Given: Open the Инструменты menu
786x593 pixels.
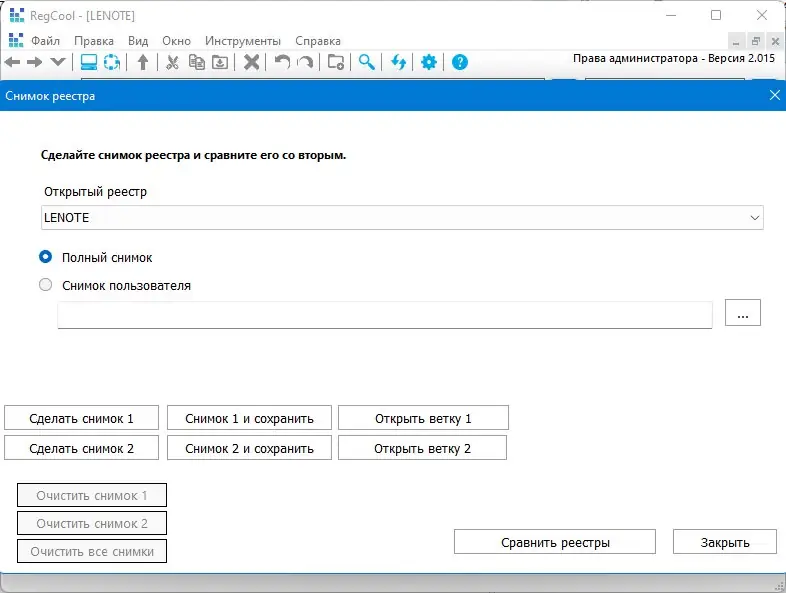Looking at the screenshot, I should (x=243, y=41).
